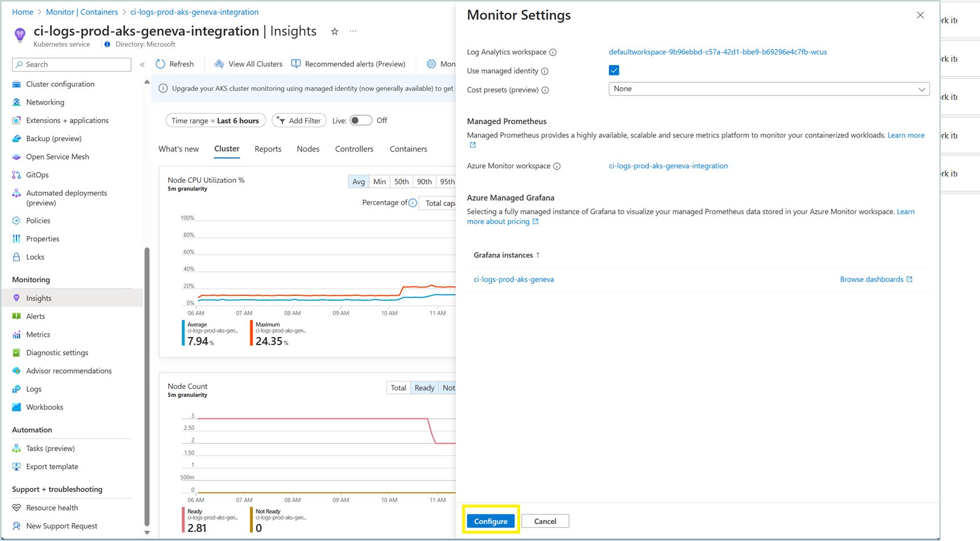Click the Diagnostic settings icon

[x=16, y=353]
